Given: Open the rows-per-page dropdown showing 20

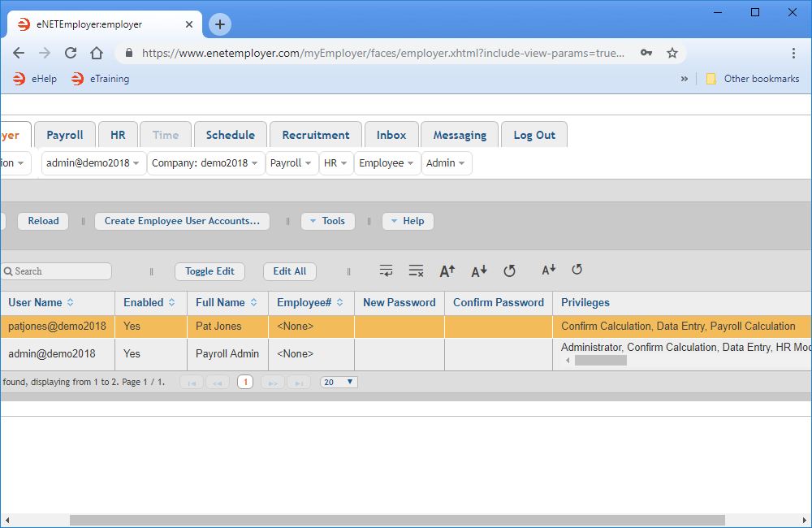Looking at the screenshot, I should click(x=339, y=382).
